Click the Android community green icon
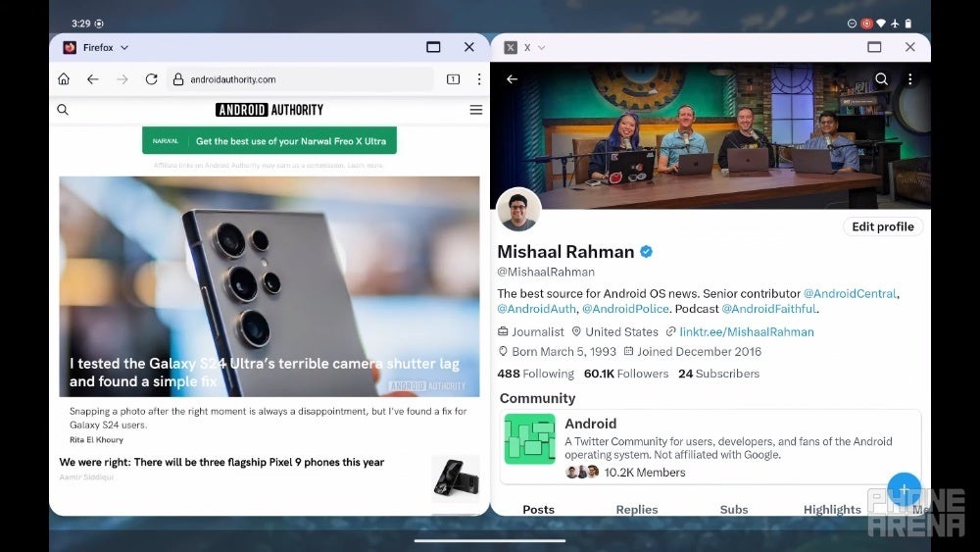This screenshot has height=552, width=980. 529,439
